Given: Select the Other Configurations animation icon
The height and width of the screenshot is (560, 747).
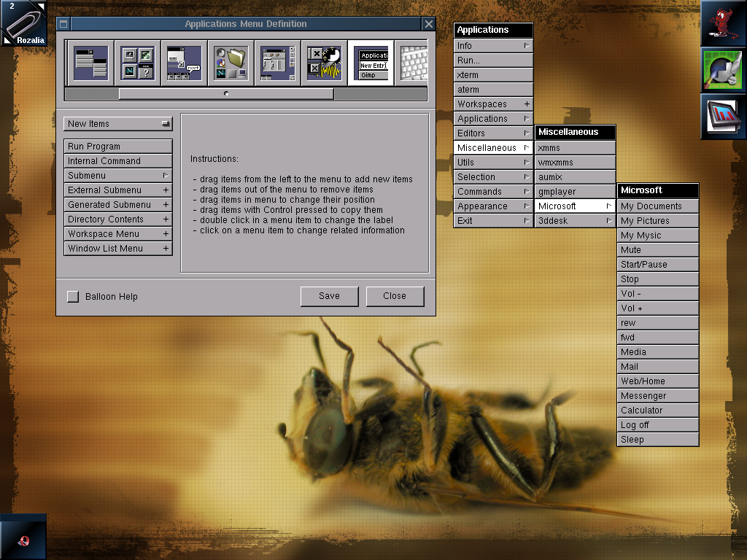Looking at the screenshot, I should 324,63.
